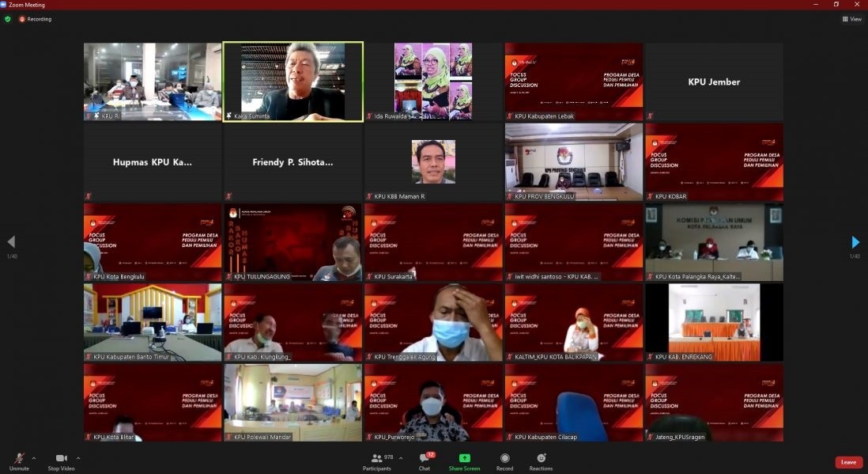868x474 pixels.
Task: Open the View layout menu
Action: coord(851,19)
